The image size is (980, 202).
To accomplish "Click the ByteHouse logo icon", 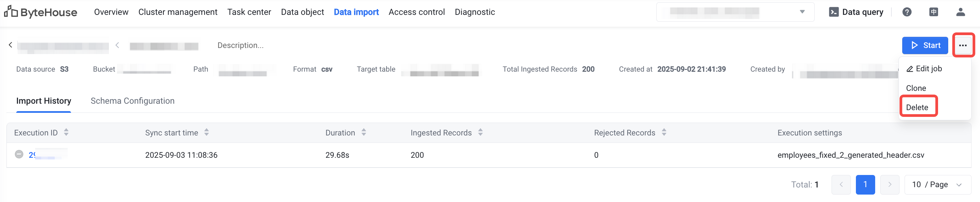I will coord(11,12).
